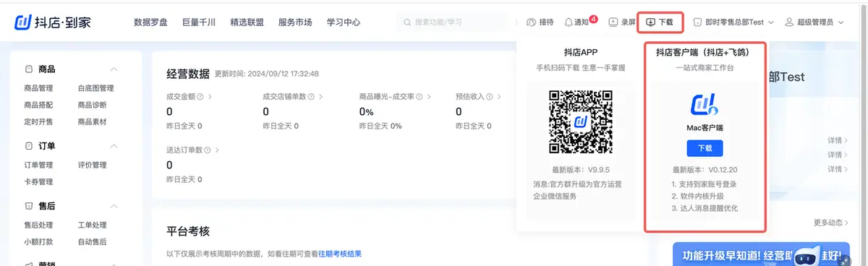868x266 pixels.
Task: Expand the 送达订单数 details arrow
Action: pos(216,150)
